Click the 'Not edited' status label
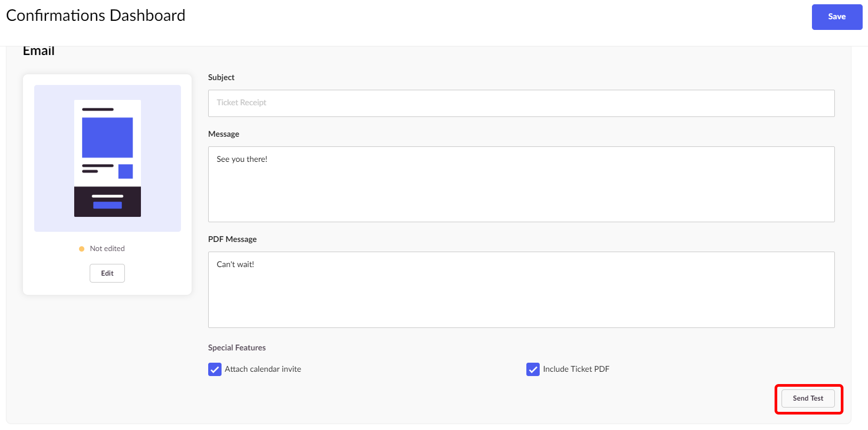The width and height of the screenshot is (868, 430). [x=107, y=248]
